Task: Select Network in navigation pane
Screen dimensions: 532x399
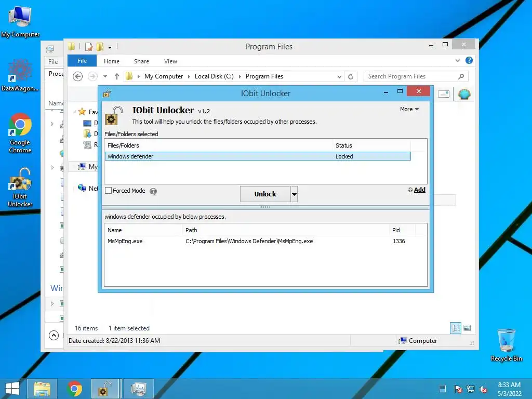Action: pyautogui.click(x=87, y=188)
